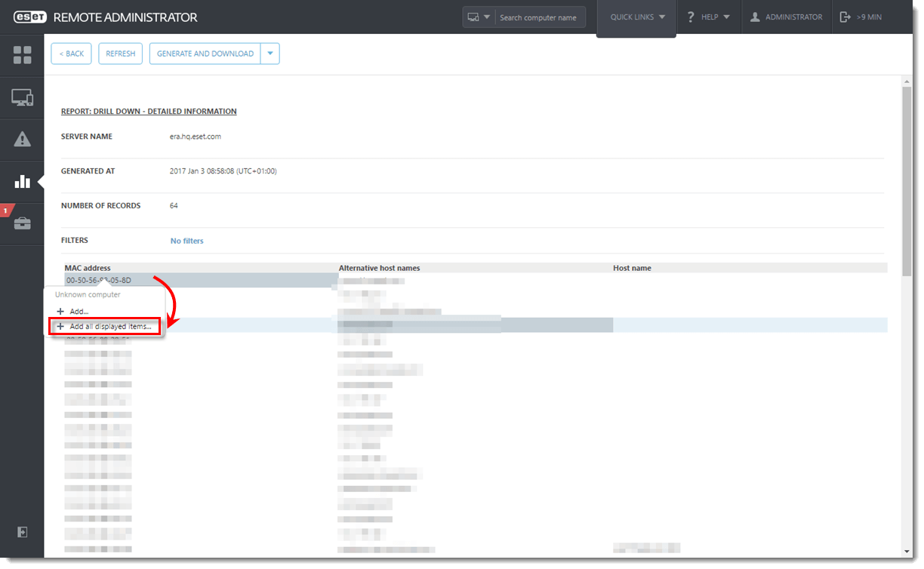Image resolution: width=924 pixels, height=569 pixels.
Task: Click the Search computer name field
Action: [540, 17]
